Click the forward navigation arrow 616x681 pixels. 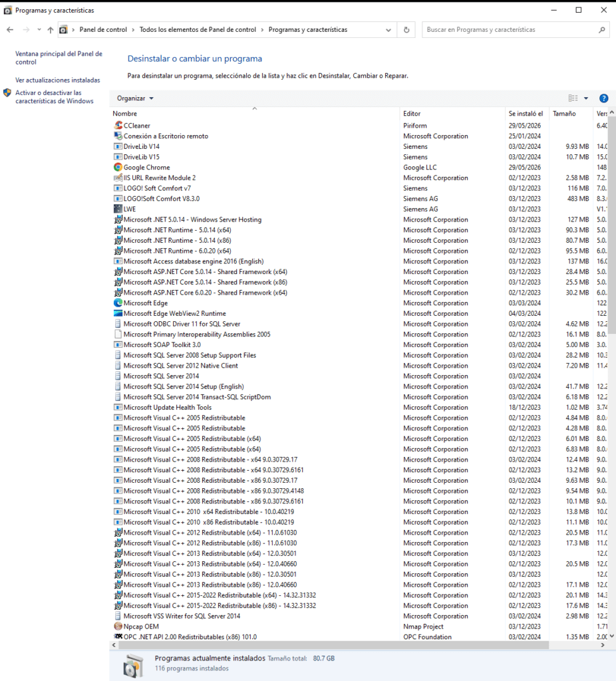26,29
